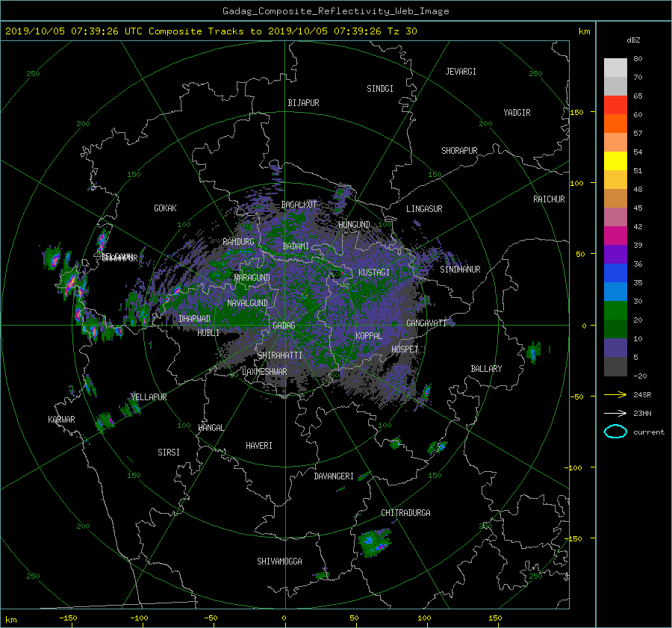Select the yellow 51 dBZ color swatch

[x=615, y=161]
